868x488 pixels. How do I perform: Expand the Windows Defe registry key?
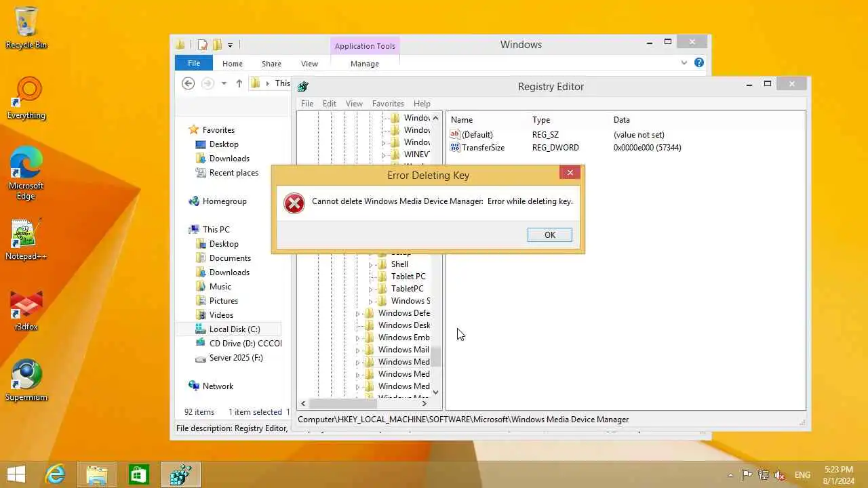358,313
